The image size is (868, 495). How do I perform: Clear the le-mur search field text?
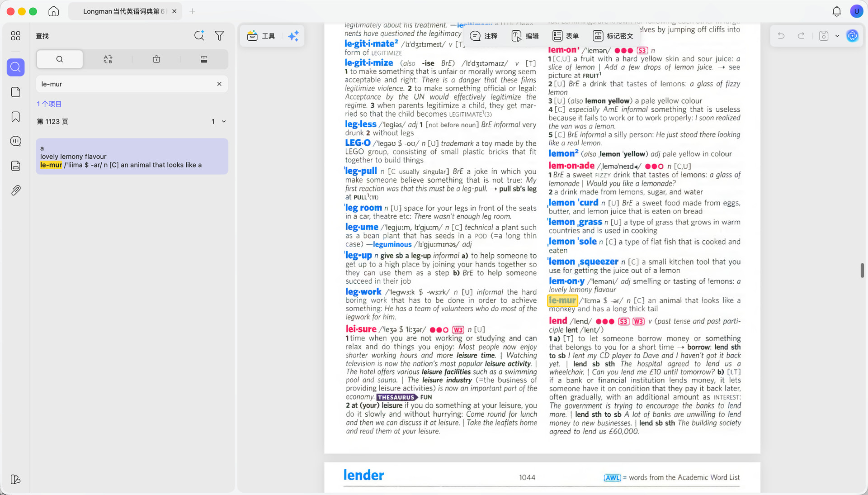(219, 84)
